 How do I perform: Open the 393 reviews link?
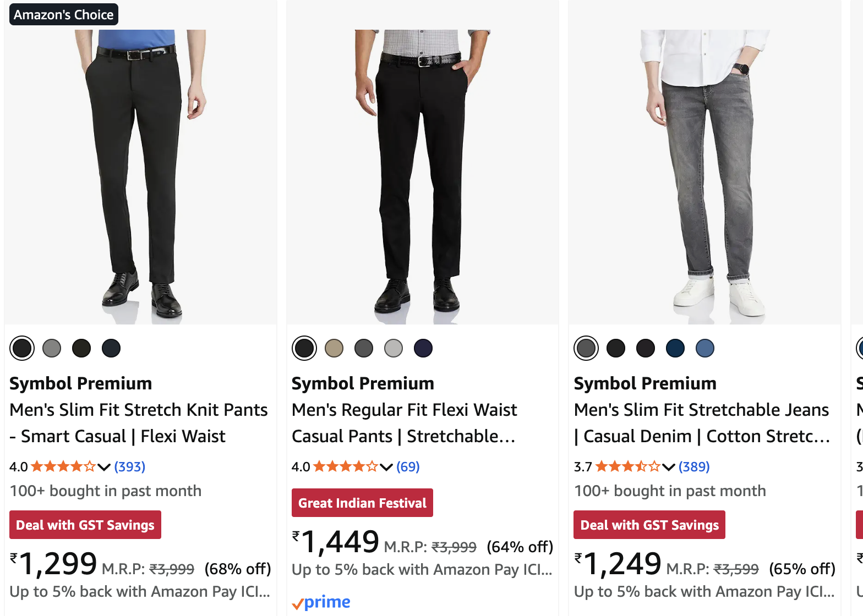point(130,467)
